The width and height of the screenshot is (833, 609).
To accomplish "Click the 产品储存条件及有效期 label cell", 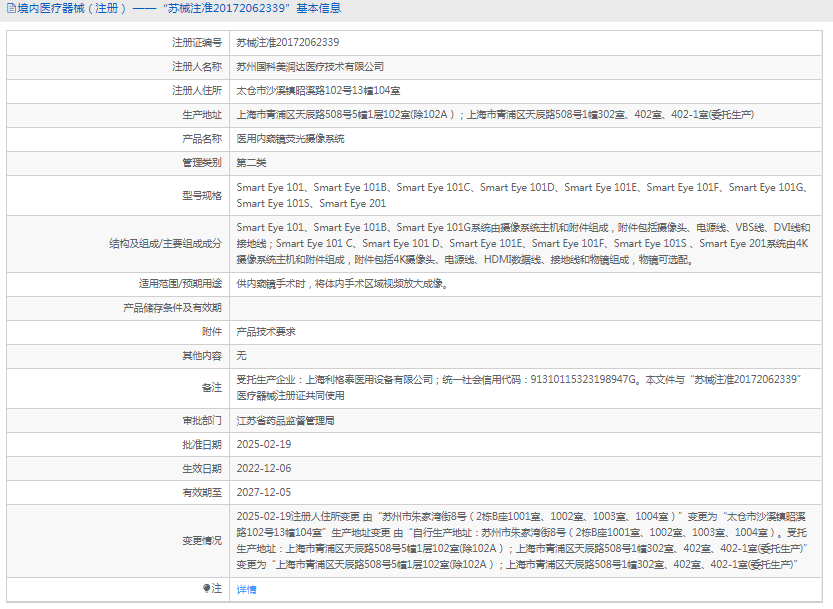I will click(x=118, y=308).
